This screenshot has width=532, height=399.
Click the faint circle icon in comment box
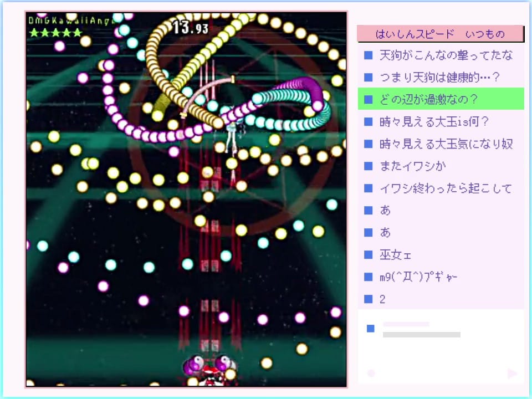(371, 373)
